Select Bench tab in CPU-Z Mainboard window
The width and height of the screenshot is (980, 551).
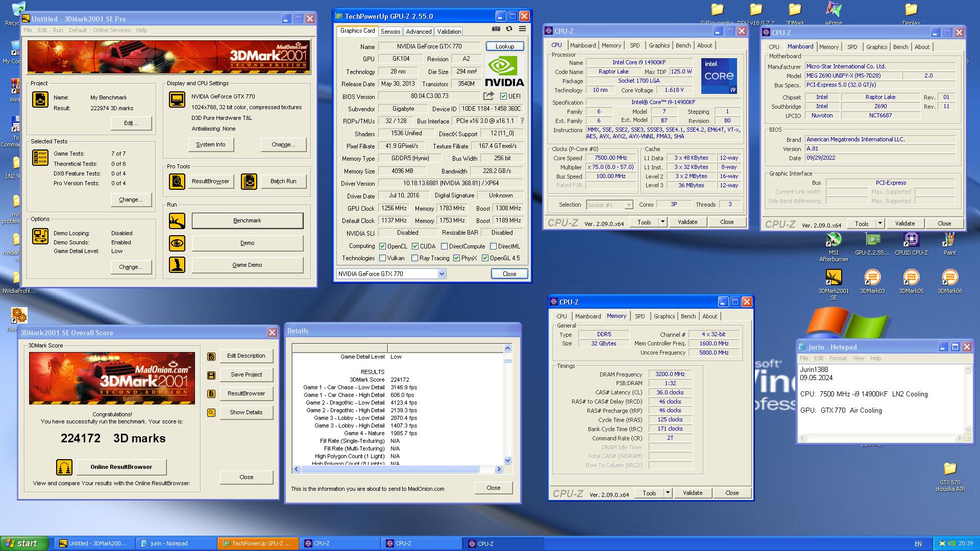click(900, 47)
